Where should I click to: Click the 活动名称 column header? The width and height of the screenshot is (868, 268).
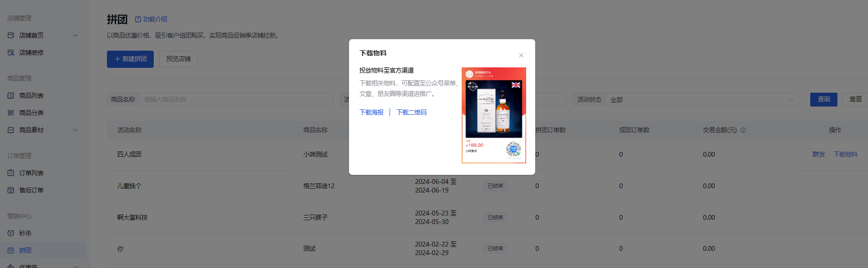pos(129,130)
